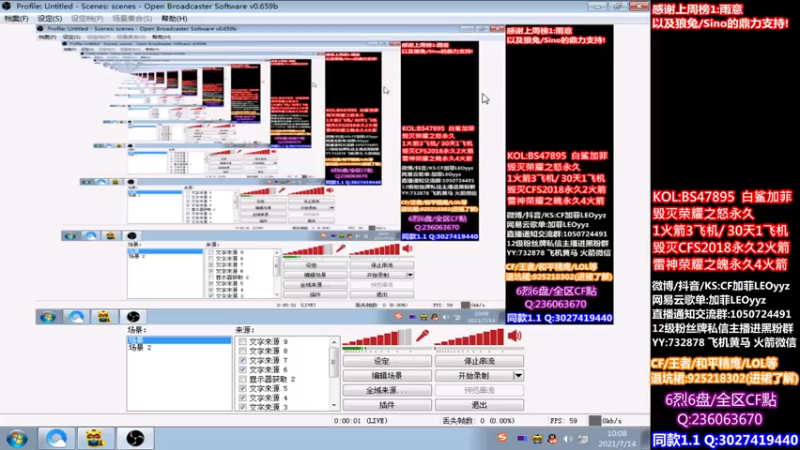800x450 pixels.
Task: Open the system volume icon in outermost tray
Action: 568,439
